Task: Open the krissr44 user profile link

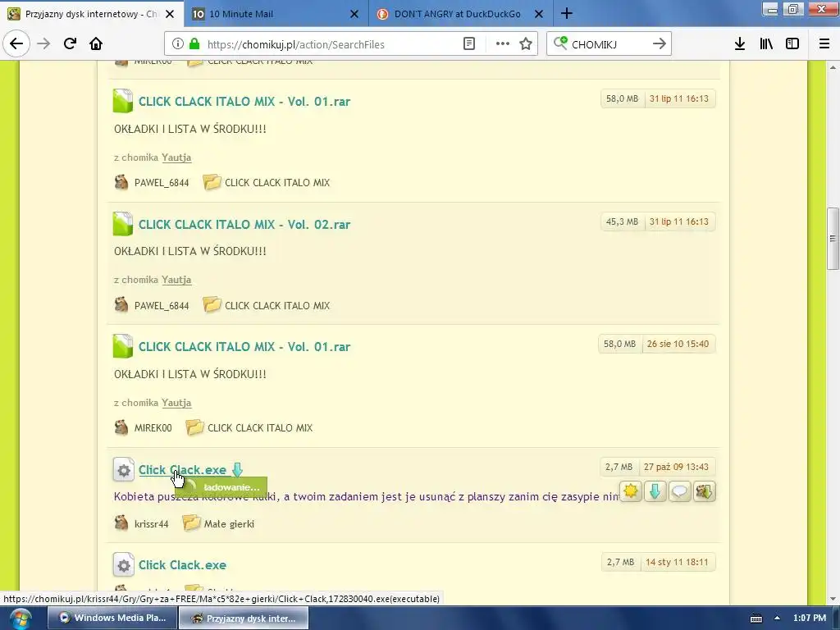Action: (151, 524)
